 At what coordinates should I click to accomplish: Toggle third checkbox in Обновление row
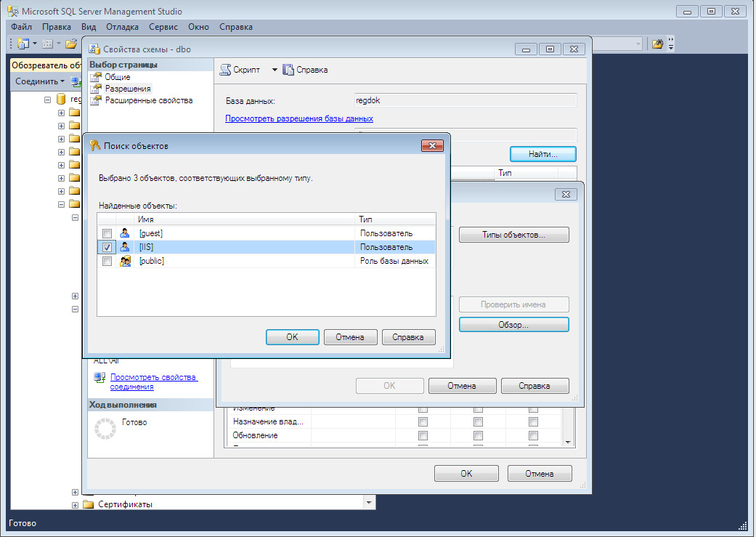point(533,436)
